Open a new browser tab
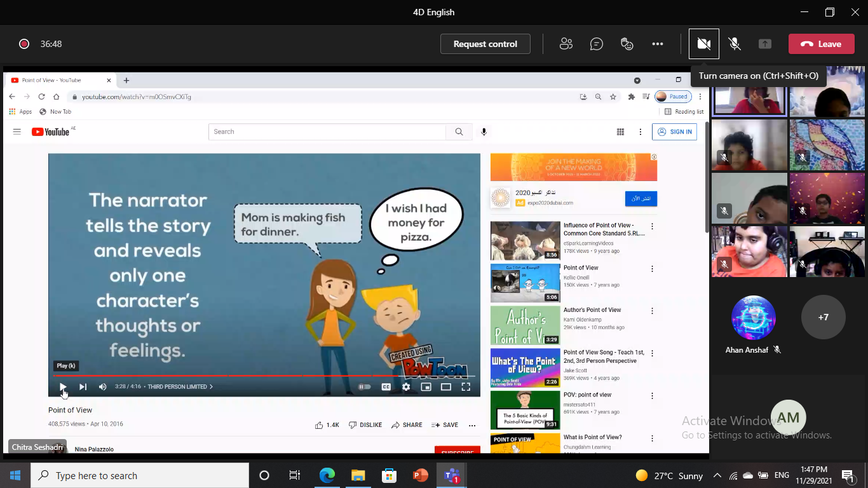This screenshot has height=488, width=868. point(126,80)
